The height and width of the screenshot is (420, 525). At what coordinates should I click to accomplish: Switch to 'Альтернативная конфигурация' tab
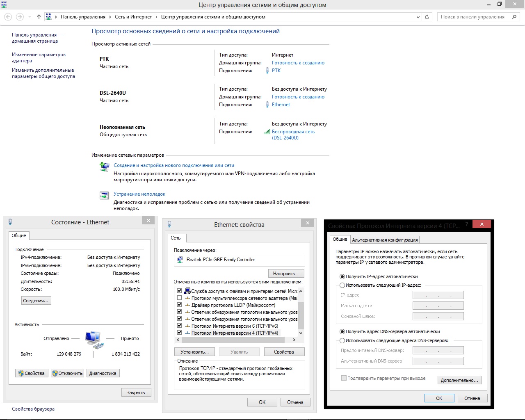(x=385, y=240)
